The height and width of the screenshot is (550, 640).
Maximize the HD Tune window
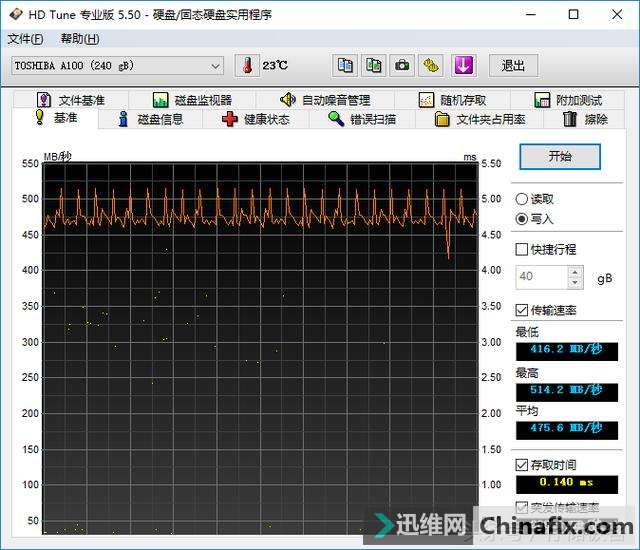[573, 14]
